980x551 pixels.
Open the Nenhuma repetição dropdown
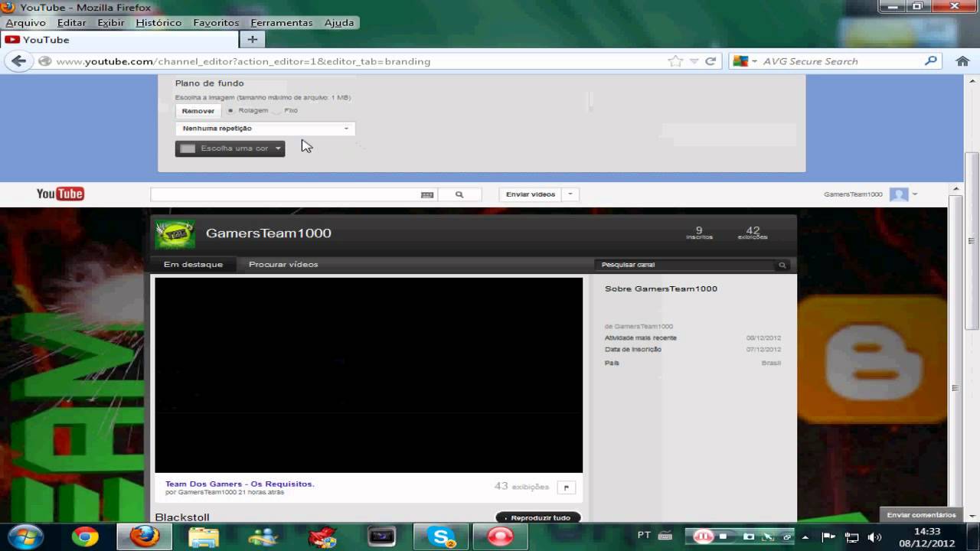[x=265, y=129]
